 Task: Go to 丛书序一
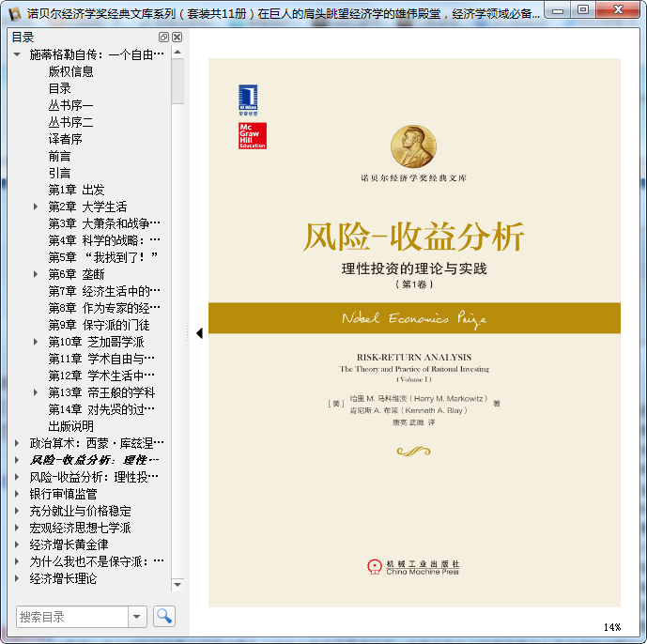(x=71, y=105)
